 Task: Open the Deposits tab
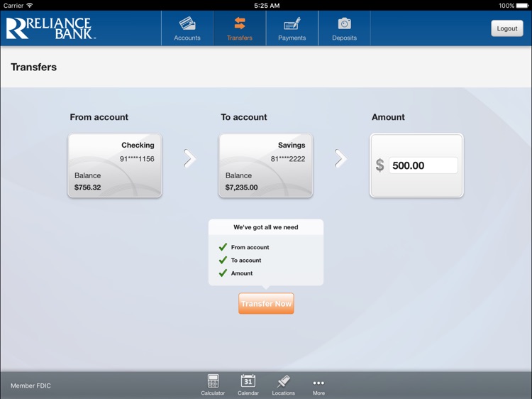point(344,28)
